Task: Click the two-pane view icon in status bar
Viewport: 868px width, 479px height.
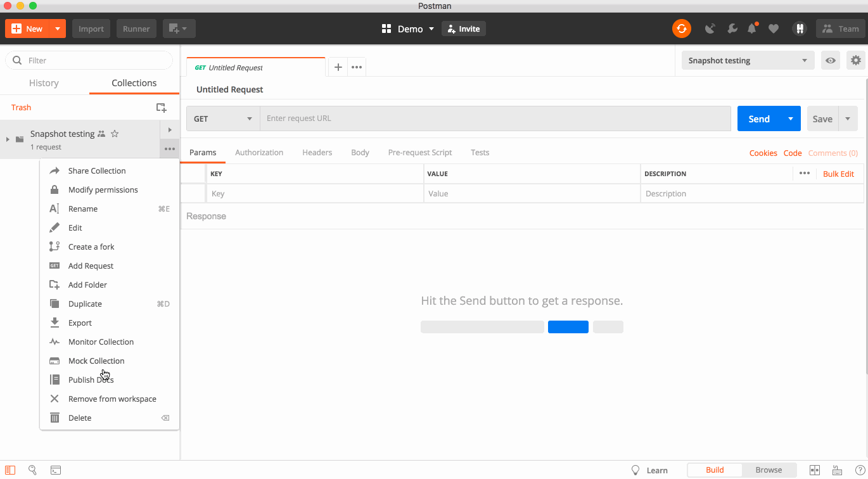Action: tap(815, 470)
